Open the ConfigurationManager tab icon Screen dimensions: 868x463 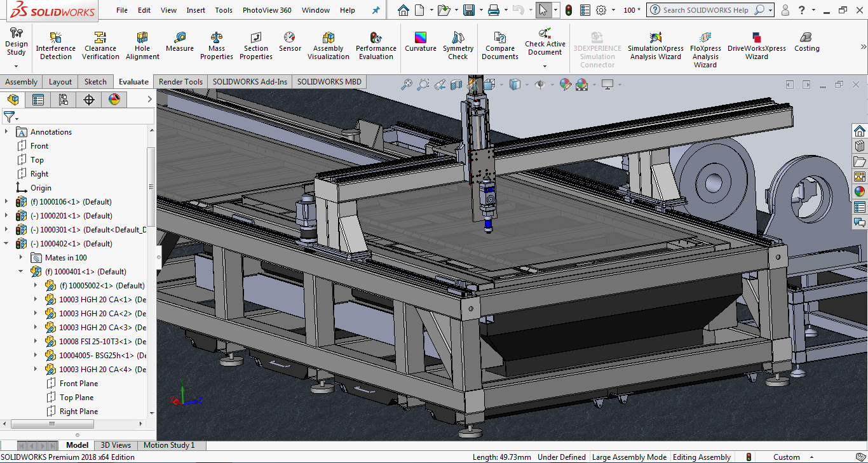click(63, 99)
